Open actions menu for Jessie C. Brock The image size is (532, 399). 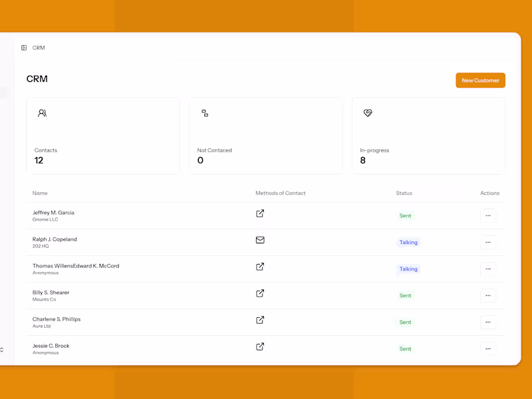tap(488, 348)
